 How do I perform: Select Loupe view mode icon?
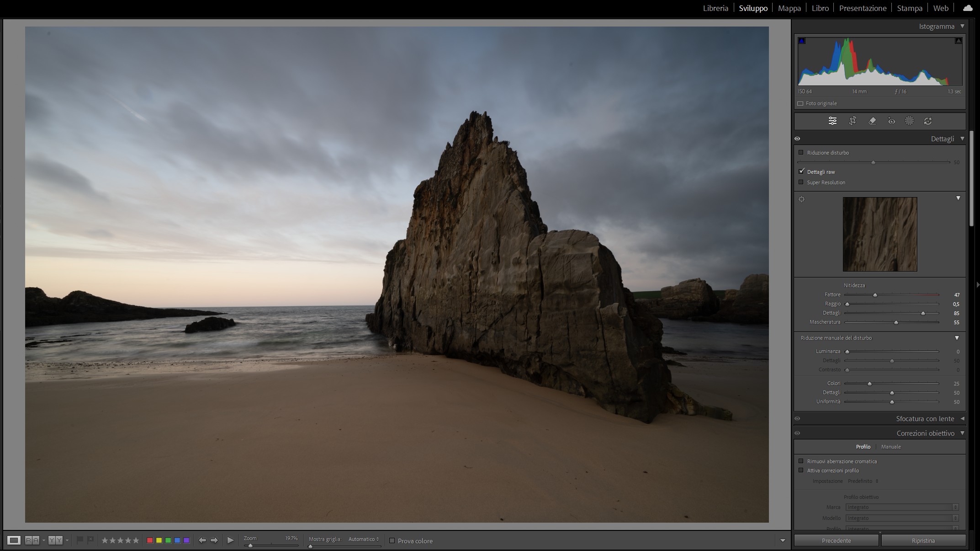click(14, 540)
